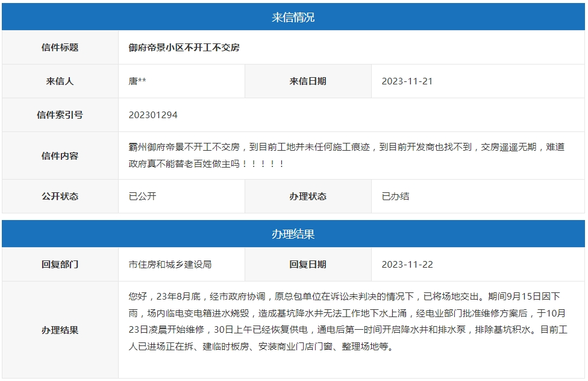Click the status value 已公开
The image size is (588, 381).
pyautogui.click(x=143, y=197)
